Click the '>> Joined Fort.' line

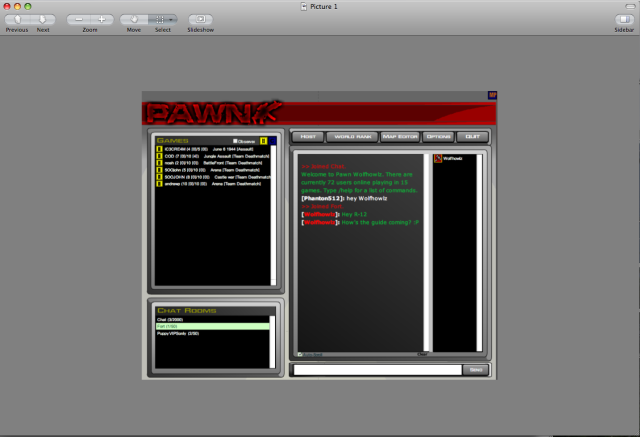(322, 206)
